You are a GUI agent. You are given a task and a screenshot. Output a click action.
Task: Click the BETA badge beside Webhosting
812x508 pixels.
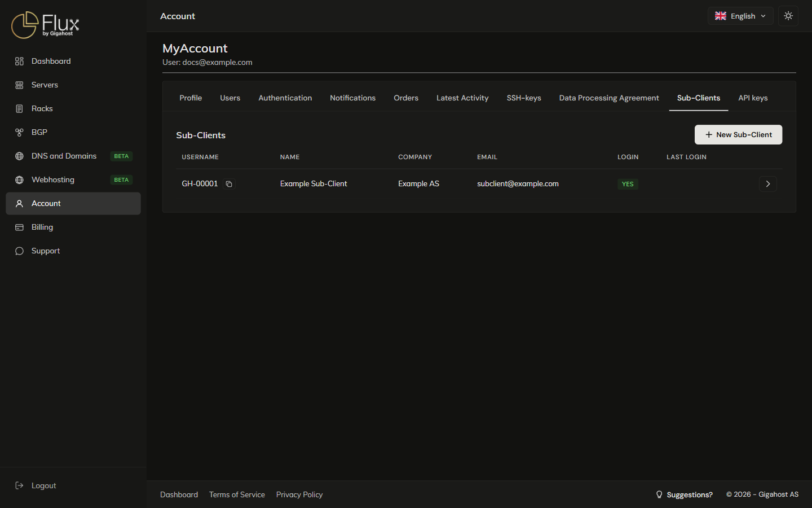[x=121, y=180]
